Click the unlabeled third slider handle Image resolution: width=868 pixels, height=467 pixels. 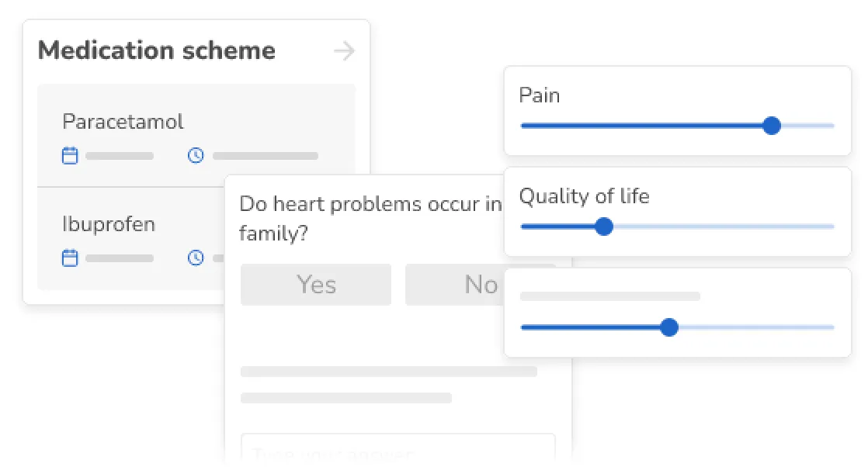click(668, 327)
